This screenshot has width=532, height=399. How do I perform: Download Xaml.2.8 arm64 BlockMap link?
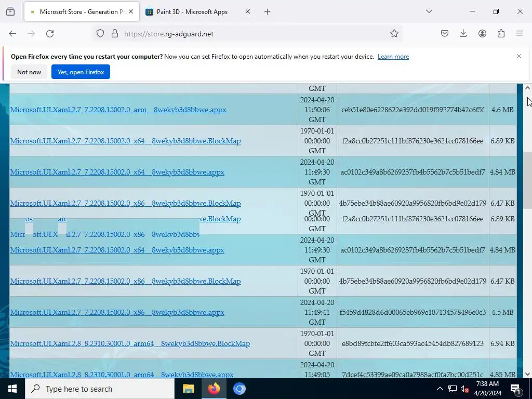130,343
